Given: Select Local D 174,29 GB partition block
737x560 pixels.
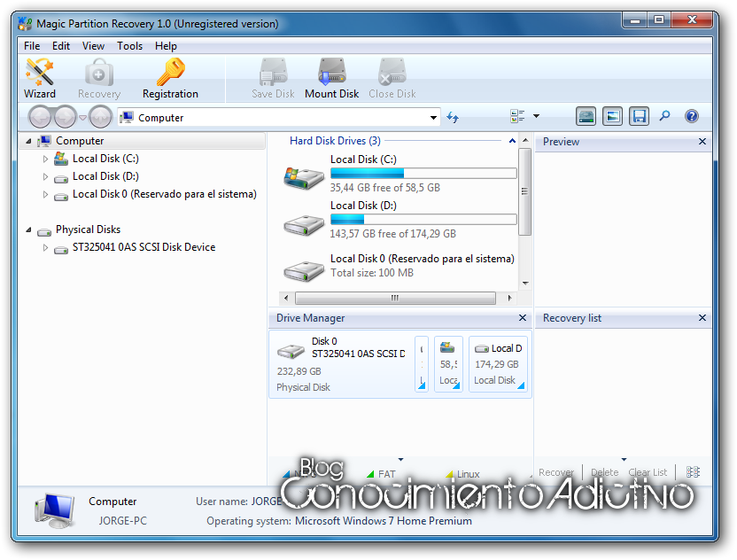Looking at the screenshot, I should [x=498, y=364].
